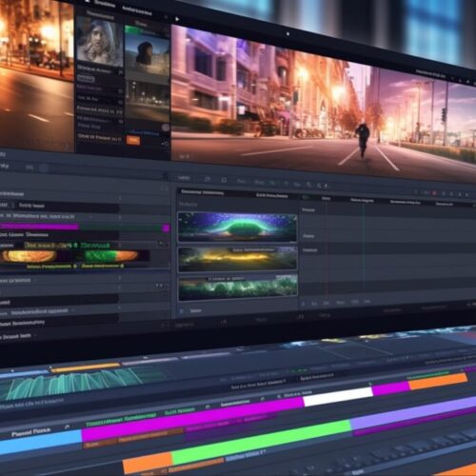
Task: Select the yellow nebula effect thumbnail
Action: (x=237, y=259)
